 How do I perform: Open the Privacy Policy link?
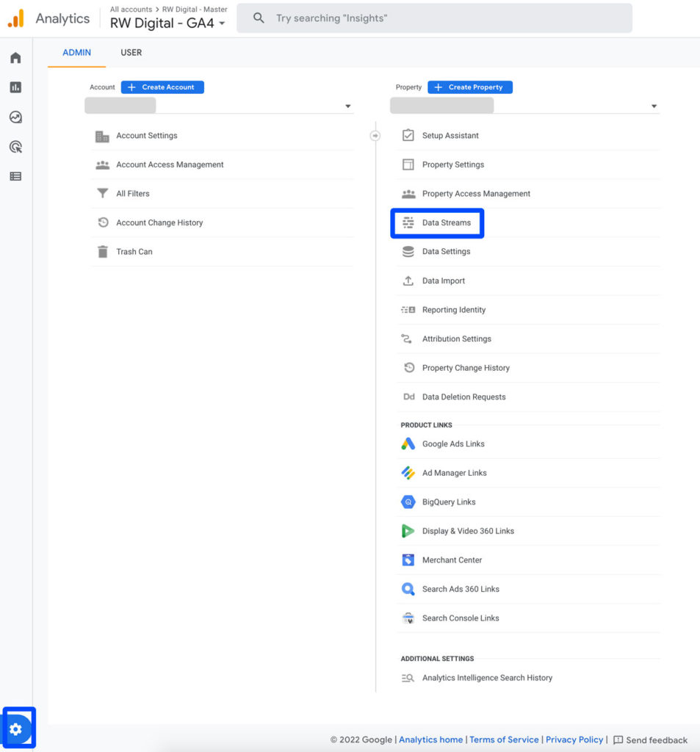point(574,740)
